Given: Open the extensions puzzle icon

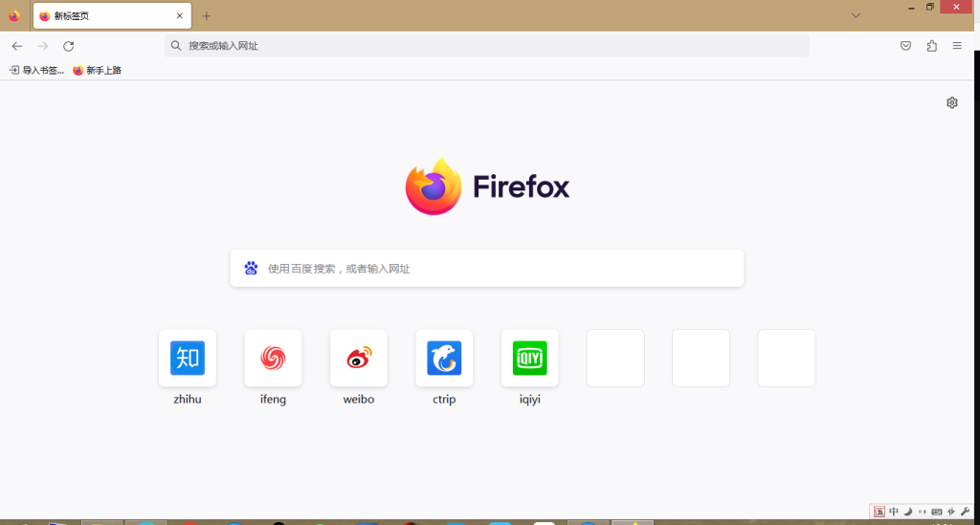Looking at the screenshot, I should click(932, 46).
